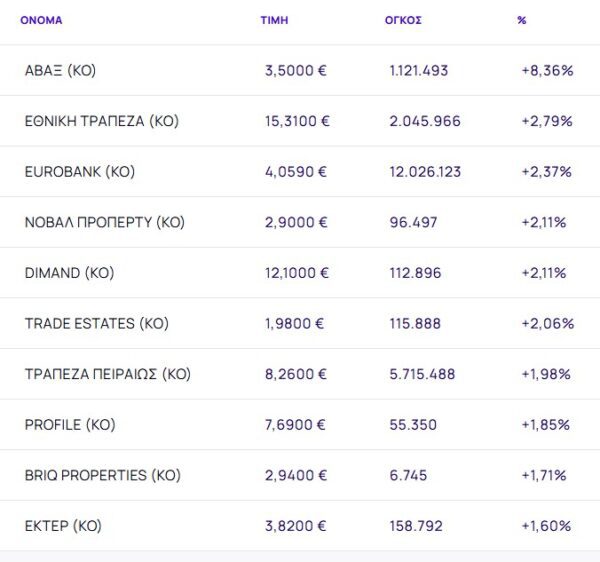Click BRIQ PROPERTIES (ΚΟ) stock name
Image resolution: width=600 pixels, height=562 pixels.
(102, 475)
